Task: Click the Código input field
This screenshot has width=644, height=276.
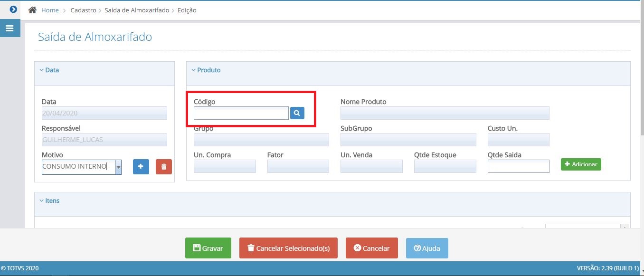Action: [x=241, y=113]
